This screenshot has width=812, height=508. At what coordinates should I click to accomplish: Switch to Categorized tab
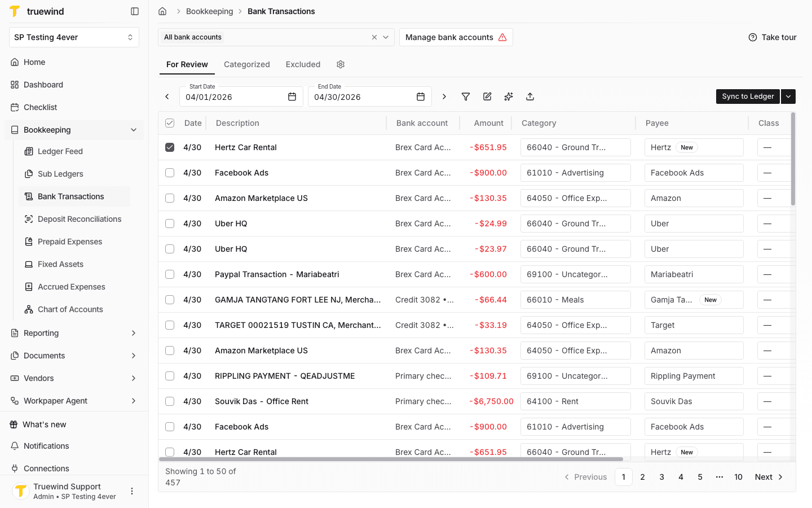coord(247,64)
